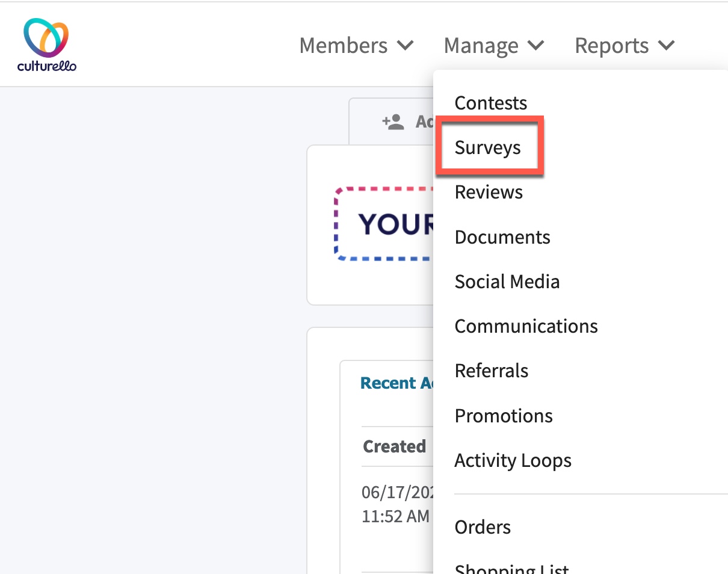This screenshot has height=574, width=728.
Task: Click the Culturello logo
Action: [x=47, y=45]
